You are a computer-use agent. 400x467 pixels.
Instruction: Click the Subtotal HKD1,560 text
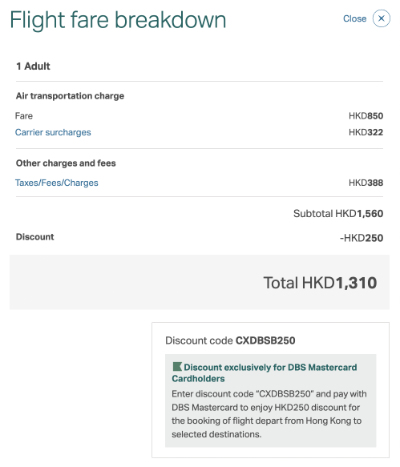(338, 213)
